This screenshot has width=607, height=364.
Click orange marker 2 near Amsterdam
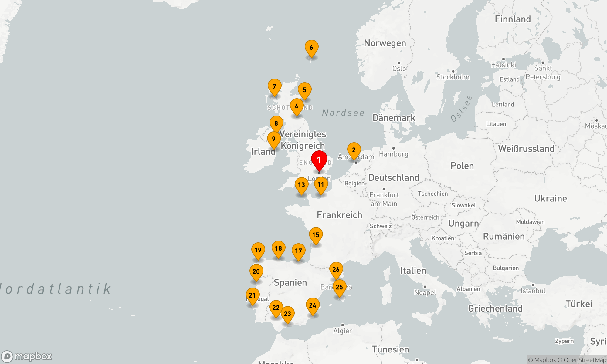(x=354, y=150)
